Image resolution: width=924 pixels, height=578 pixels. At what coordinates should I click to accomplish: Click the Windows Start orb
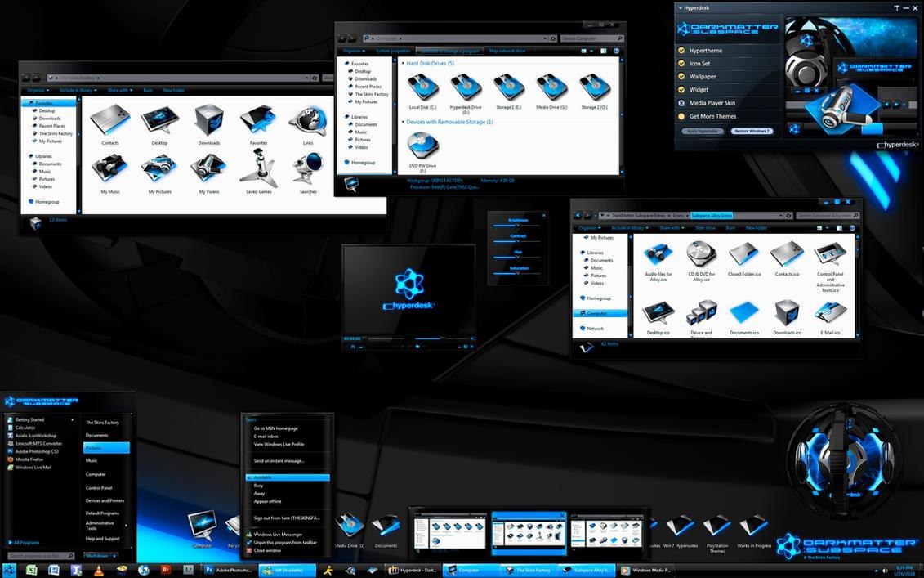9,571
